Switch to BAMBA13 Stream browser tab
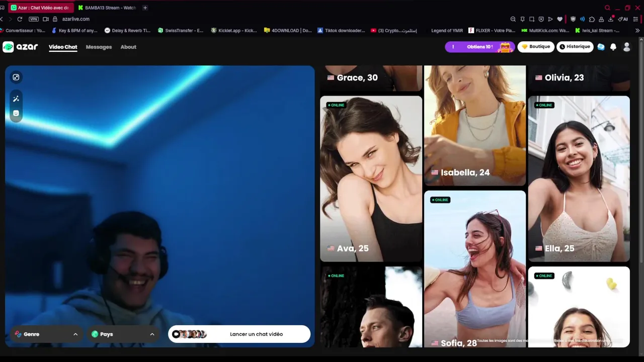 107,8
